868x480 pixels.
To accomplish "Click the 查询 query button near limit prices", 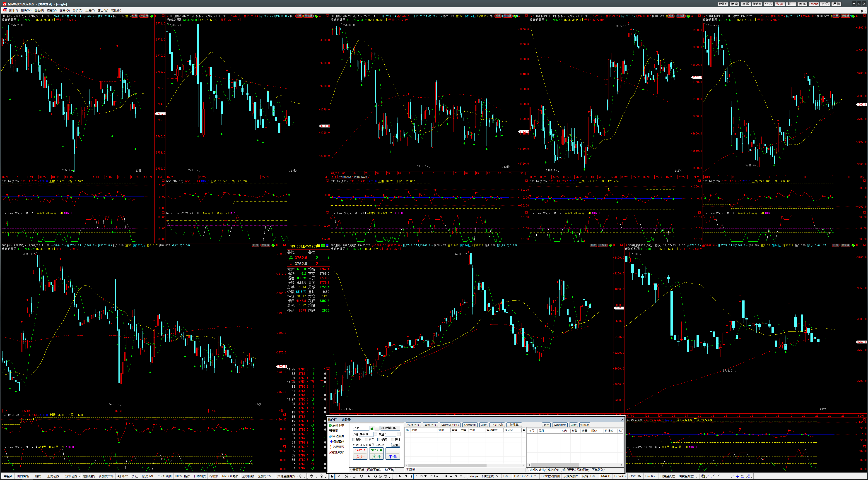I will (396, 445).
